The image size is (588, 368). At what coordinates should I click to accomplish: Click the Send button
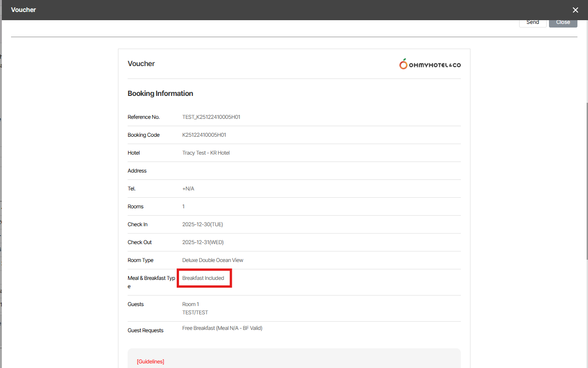(x=533, y=22)
